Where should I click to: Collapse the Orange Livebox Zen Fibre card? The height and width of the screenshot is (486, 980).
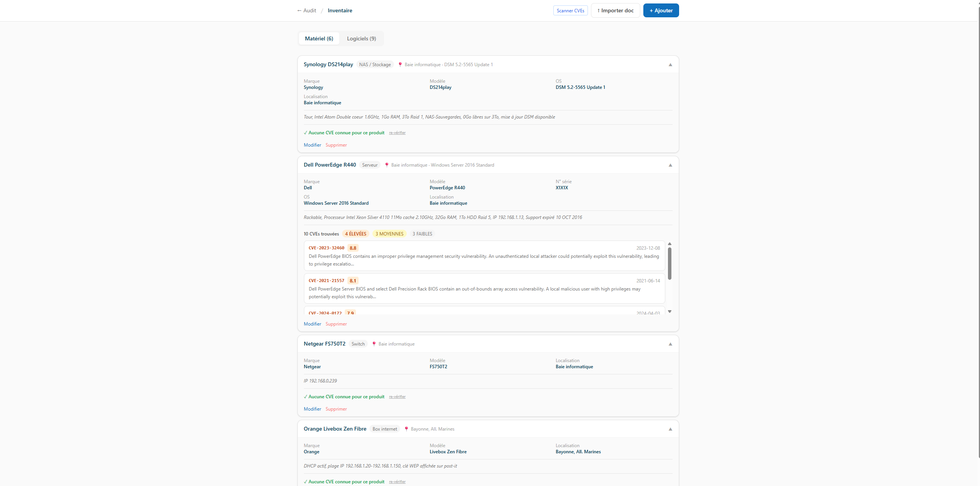[670, 429]
